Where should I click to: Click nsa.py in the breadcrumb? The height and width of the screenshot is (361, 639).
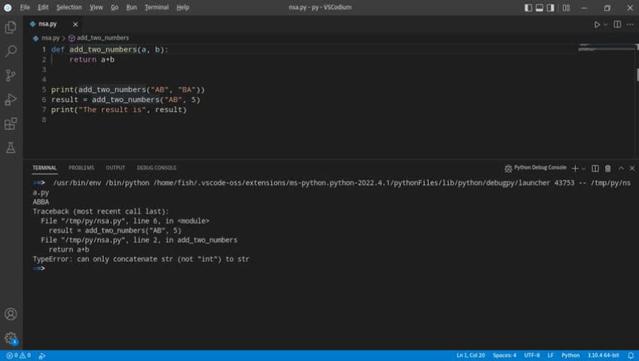click(x=50, y=38)
